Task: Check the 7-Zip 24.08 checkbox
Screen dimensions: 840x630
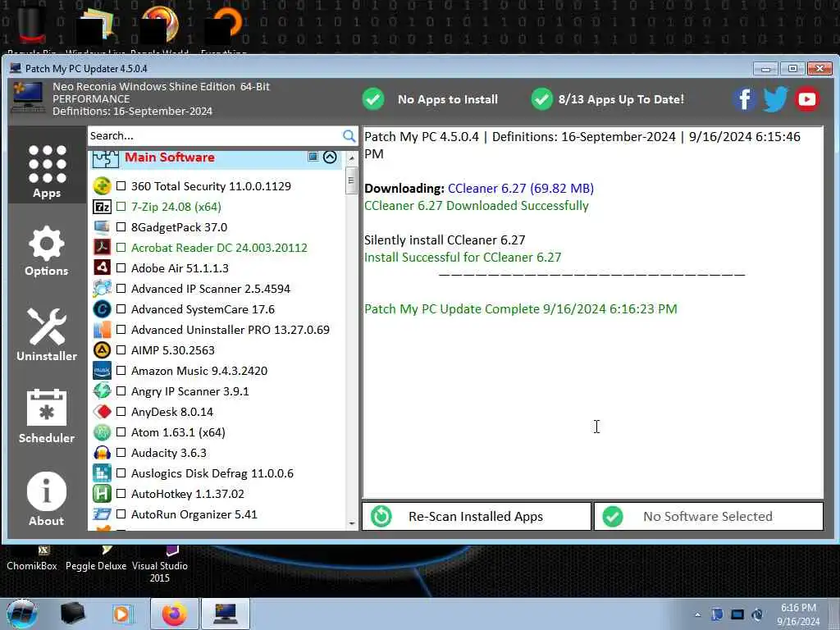Action: click(x=121, y=206)
